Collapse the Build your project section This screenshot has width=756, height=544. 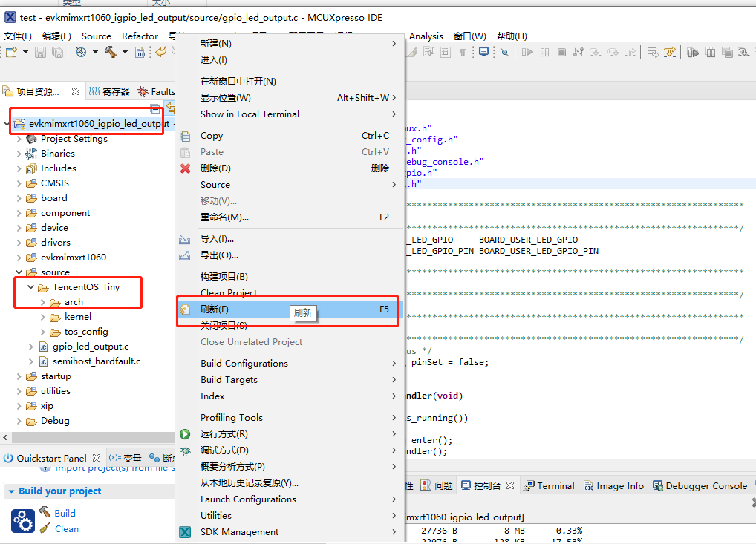[11, 491]
